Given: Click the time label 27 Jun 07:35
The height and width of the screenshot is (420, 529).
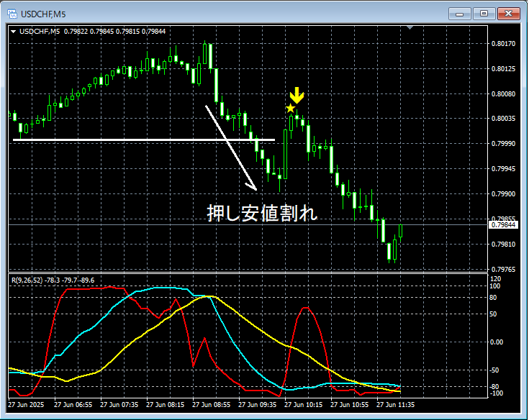Looking at the screenshot, I should 119,404.
